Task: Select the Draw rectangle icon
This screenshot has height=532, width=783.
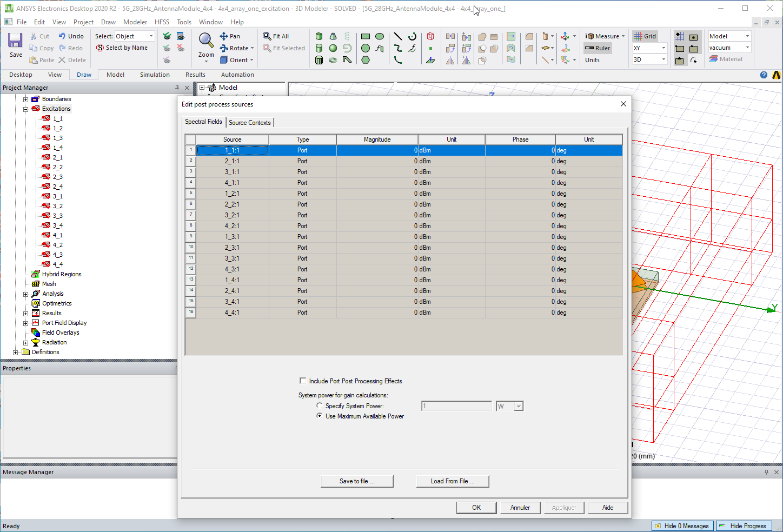Action: [x=366, y=36]
